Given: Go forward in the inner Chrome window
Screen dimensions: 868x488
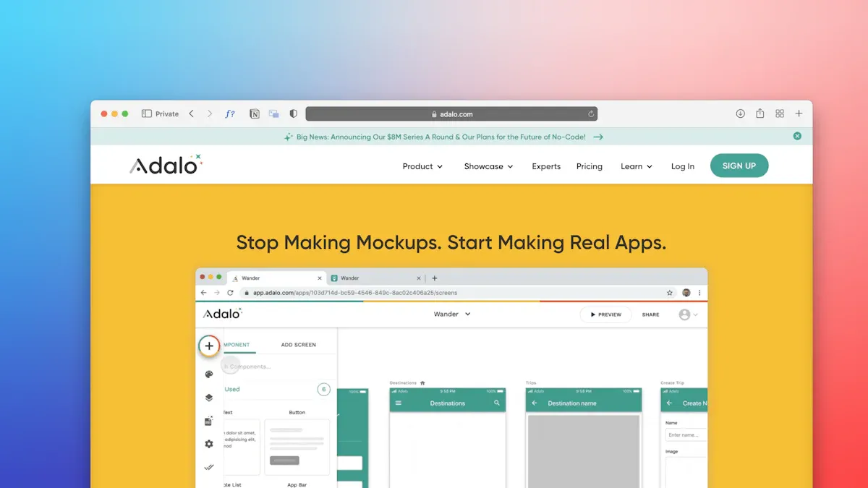Looking at the screenshot, I should (217, 293).
